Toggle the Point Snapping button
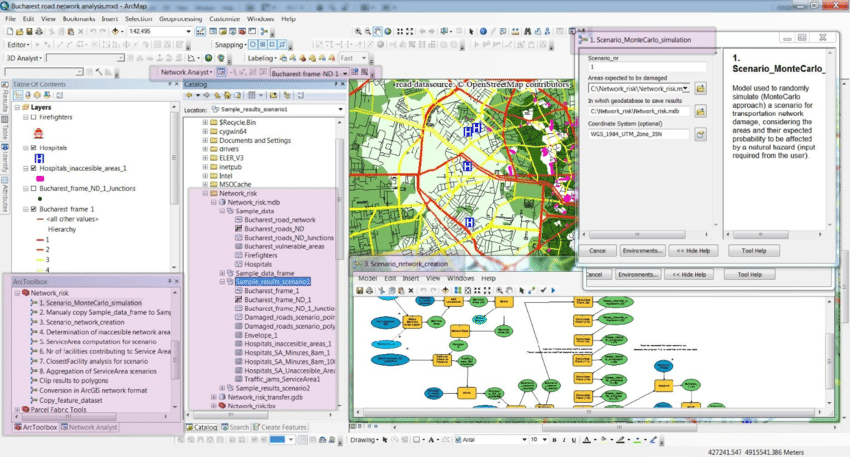 [253, 44]
